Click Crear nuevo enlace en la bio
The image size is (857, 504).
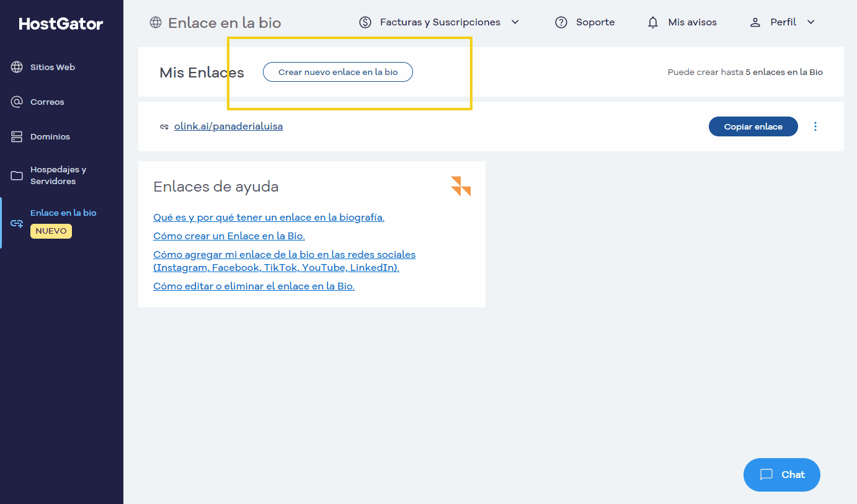pyautogui.click(x=338, y=72)
